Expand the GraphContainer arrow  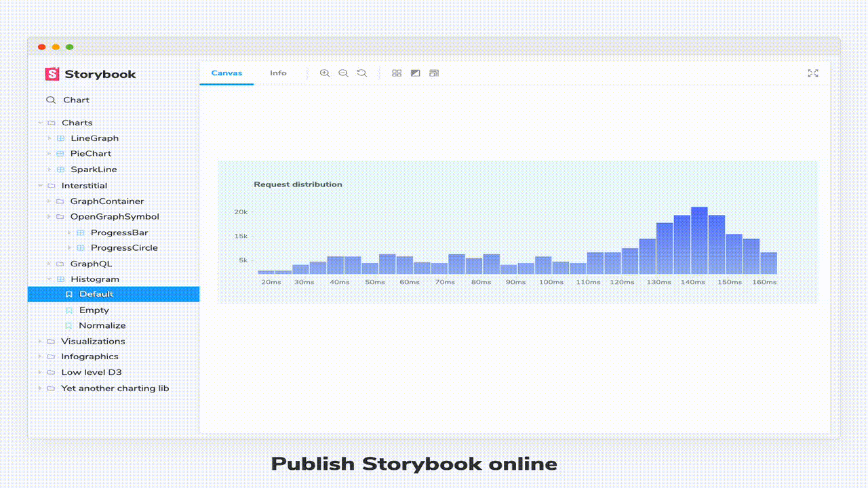click(50, 201)
